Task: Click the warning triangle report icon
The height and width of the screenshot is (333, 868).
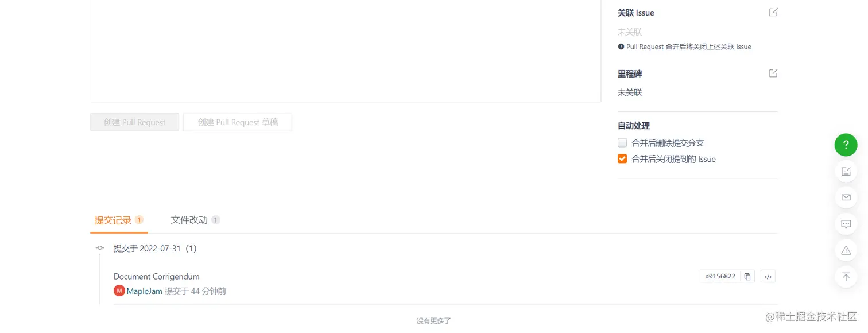Action: click(846, 250)
